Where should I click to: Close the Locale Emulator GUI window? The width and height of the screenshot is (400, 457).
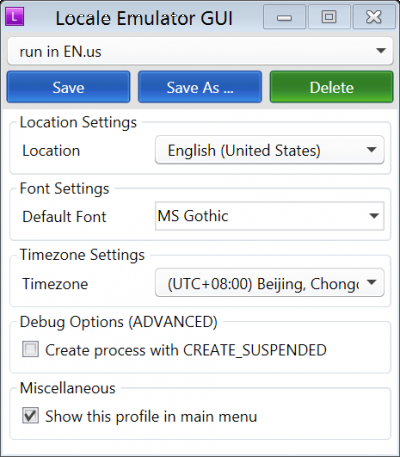click(x=374, y=17)
